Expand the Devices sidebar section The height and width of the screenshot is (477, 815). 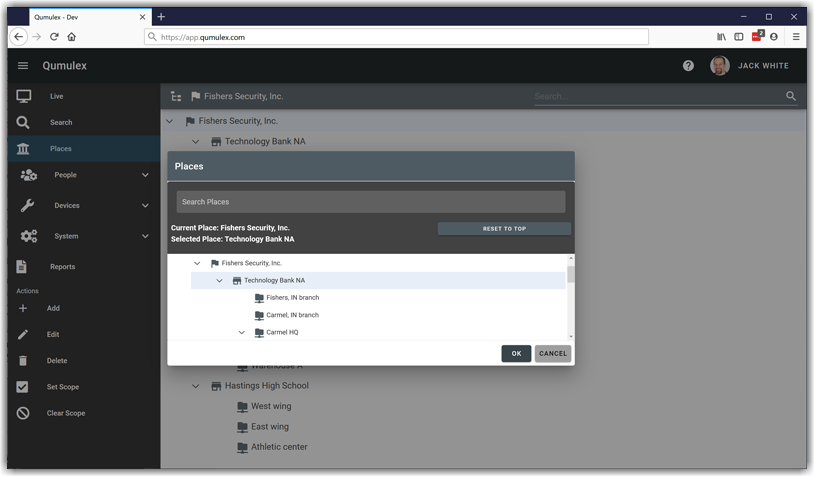(x=145, y=206)
